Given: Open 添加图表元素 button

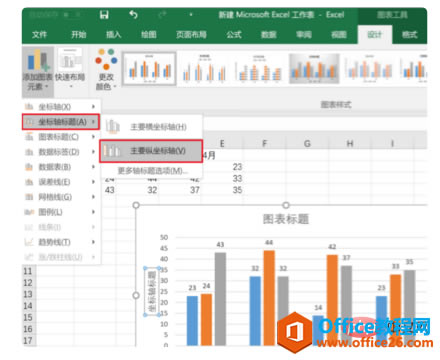Looking at the screenshot, I should (38, 70).
